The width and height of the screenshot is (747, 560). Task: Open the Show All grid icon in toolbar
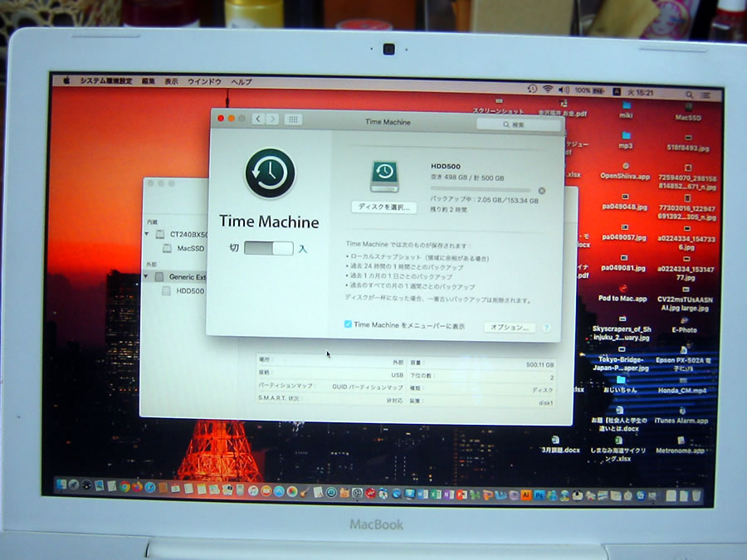pos(293,119)
